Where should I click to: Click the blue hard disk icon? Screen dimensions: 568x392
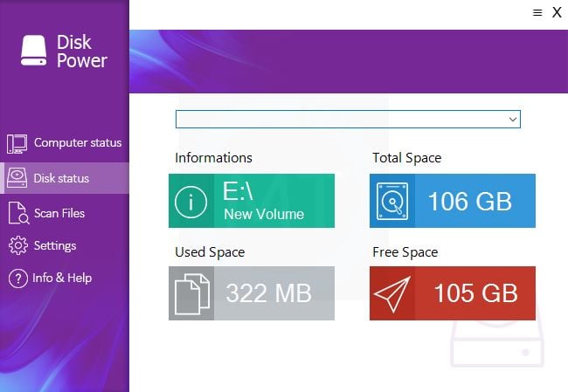[392, 202]
